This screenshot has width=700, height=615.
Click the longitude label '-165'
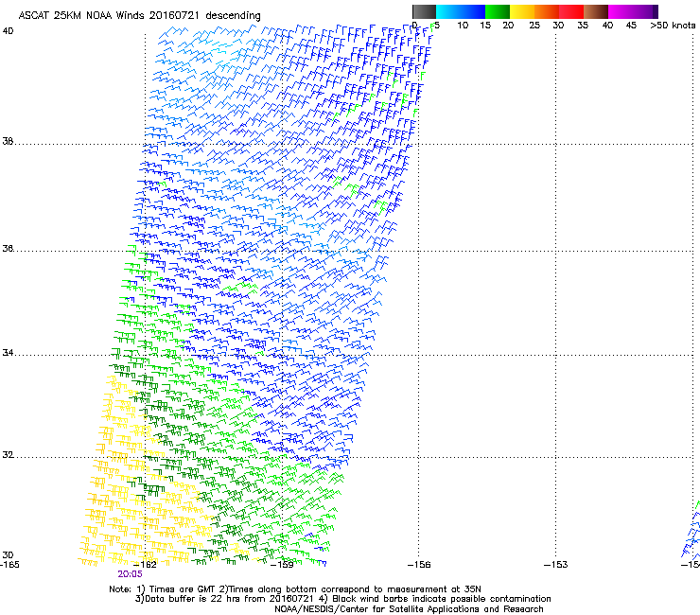point(9,565)
